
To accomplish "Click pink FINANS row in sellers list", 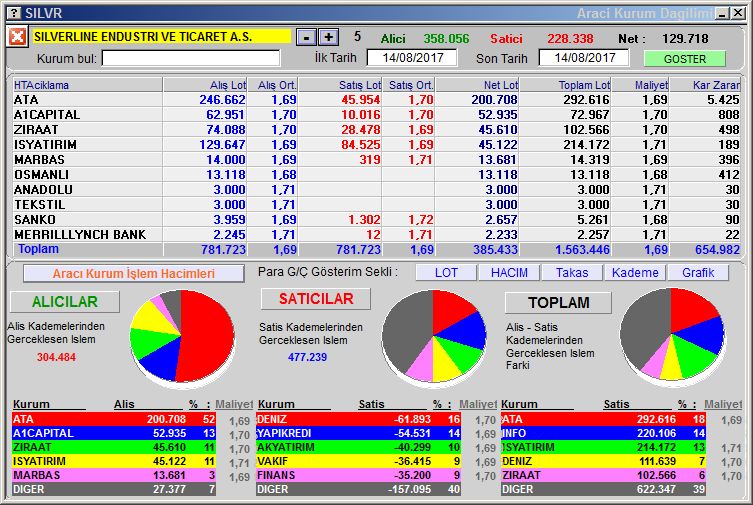I will point(359,475).
